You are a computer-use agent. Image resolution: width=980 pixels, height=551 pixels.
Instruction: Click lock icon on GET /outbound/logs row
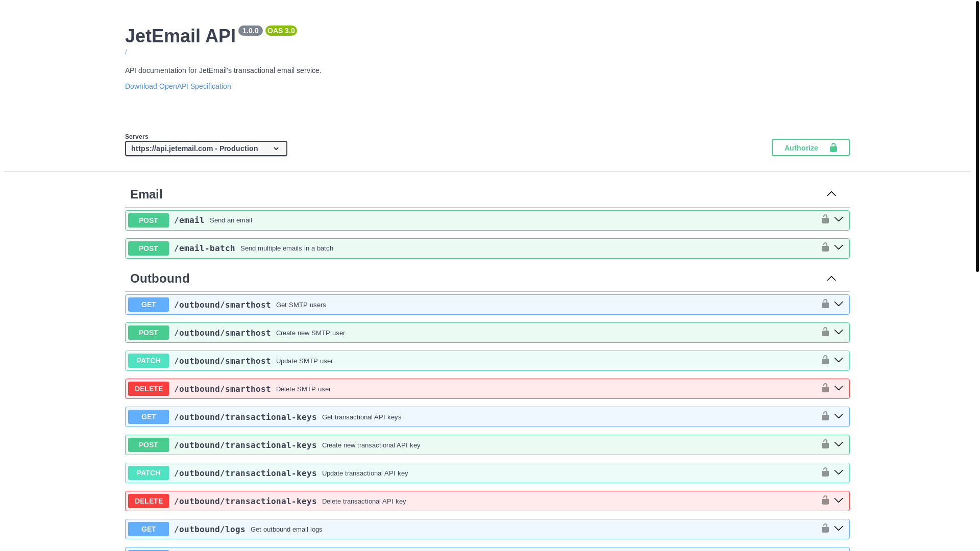825,528
